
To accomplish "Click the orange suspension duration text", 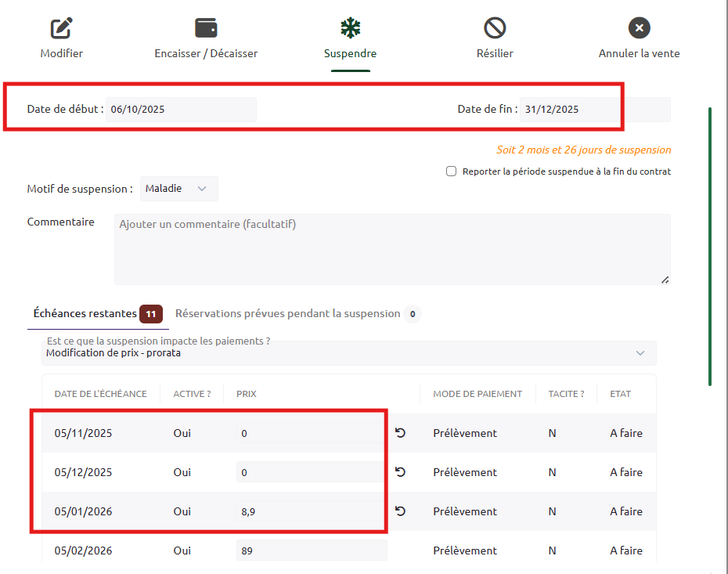I will 584,150.
